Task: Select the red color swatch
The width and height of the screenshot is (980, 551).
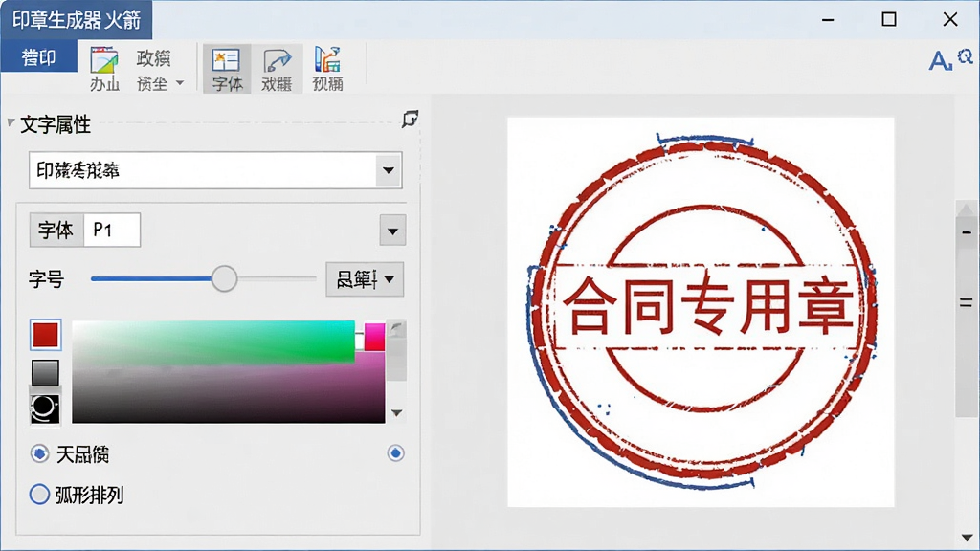Action: click(46, 334)
